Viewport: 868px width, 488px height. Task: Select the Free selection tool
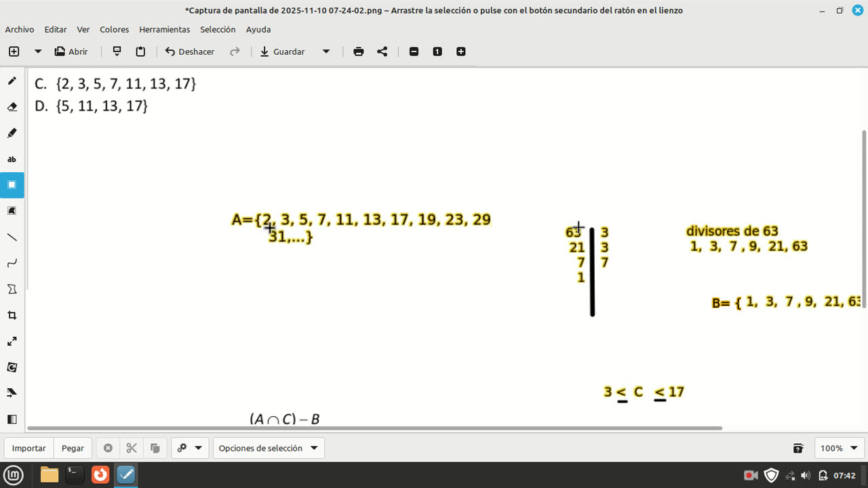pyautogui.click(x=12, y=211)
